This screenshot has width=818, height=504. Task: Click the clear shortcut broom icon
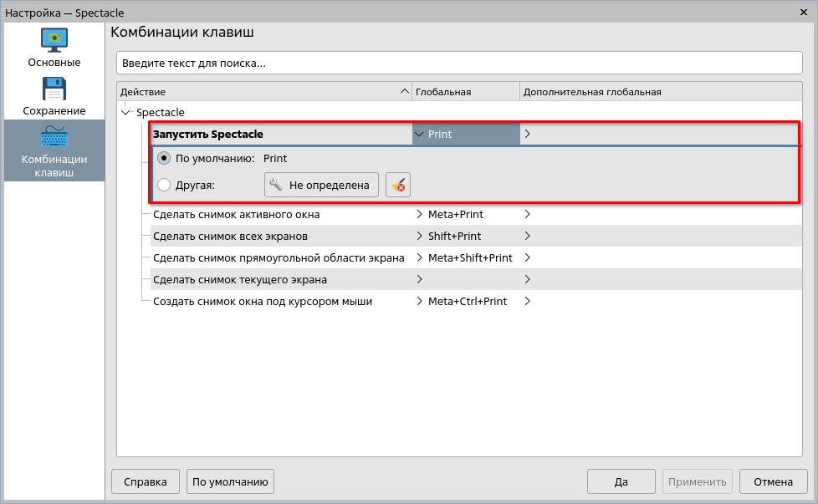coord(398,186)
